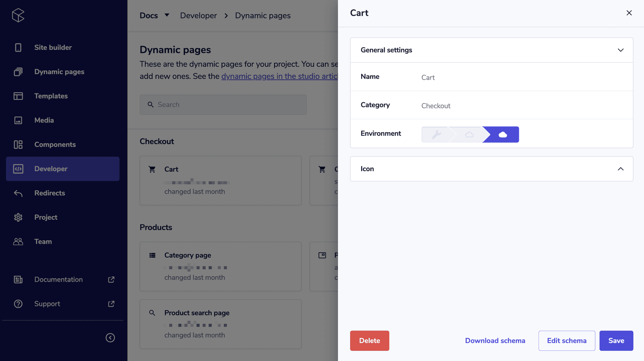Click the Developer breadcrumb
Viewport: 644px width, 361px height.
pos(198,15)
